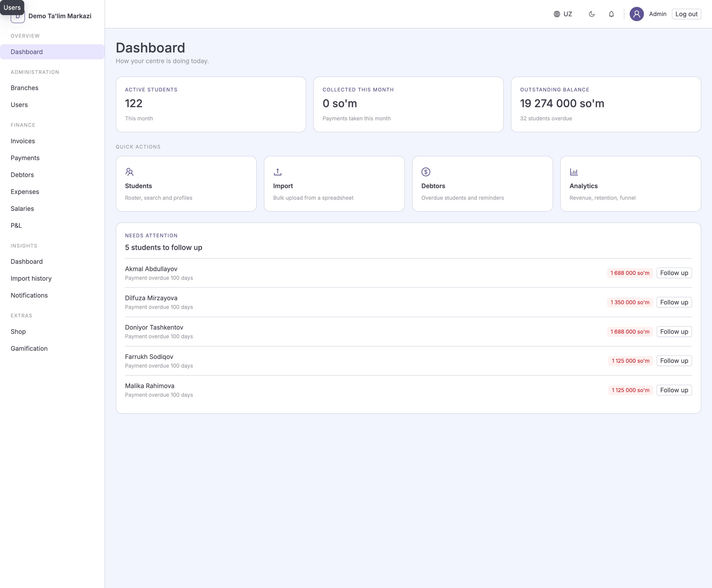712x588 pixels.
Task: Click Dilfuza Mirzayova's name
Action: pyautogui.click(x=151, y=298)
